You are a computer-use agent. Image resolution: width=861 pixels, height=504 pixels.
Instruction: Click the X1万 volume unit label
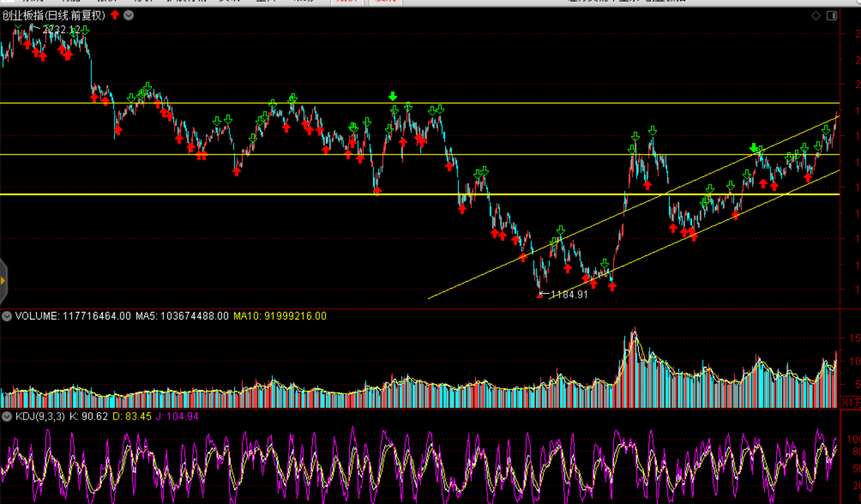(850, 403)
